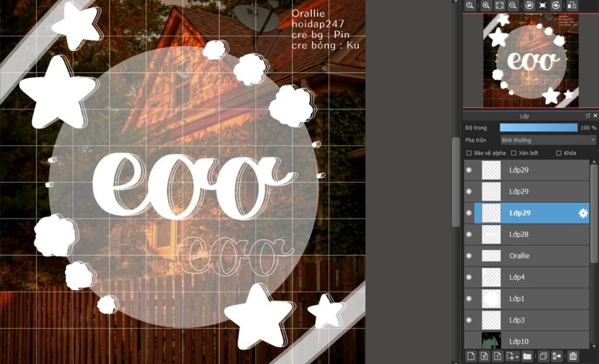Merge layer down icon

pyautogui.click(x=557, y=356)
